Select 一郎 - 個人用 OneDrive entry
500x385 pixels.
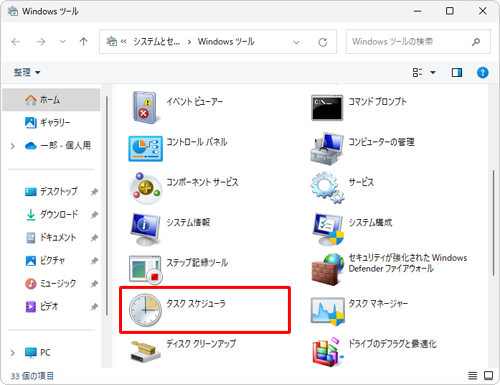coord(51,146)
